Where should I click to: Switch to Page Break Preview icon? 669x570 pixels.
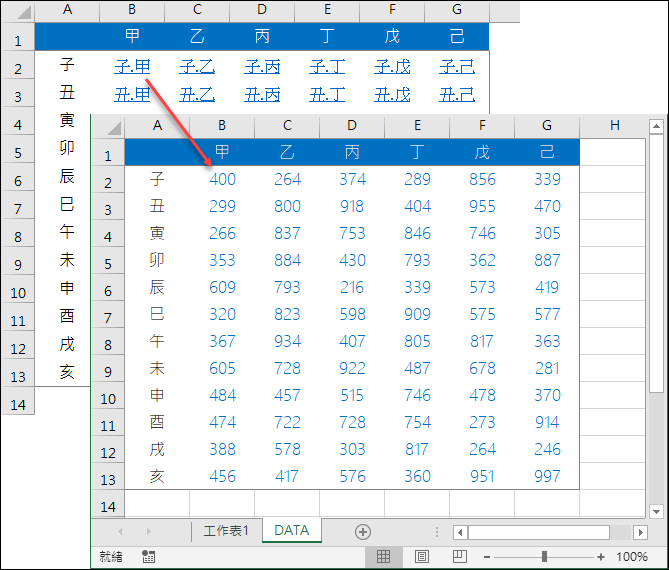460,556
